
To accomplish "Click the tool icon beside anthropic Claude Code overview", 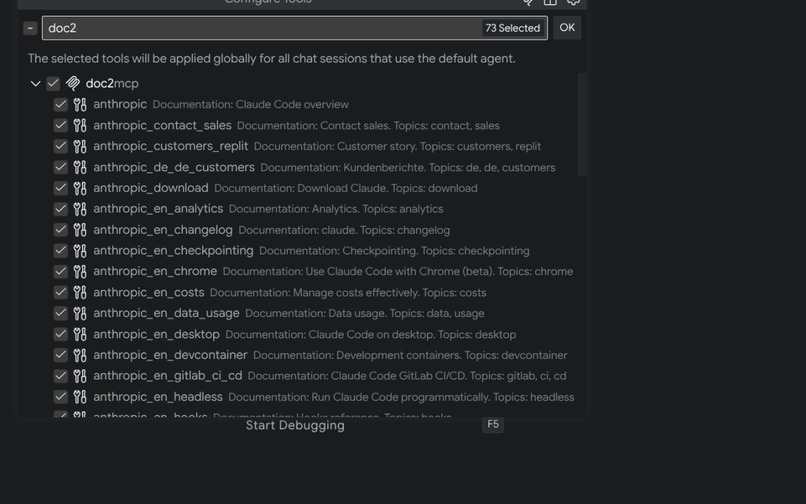I will click(80, 105).
